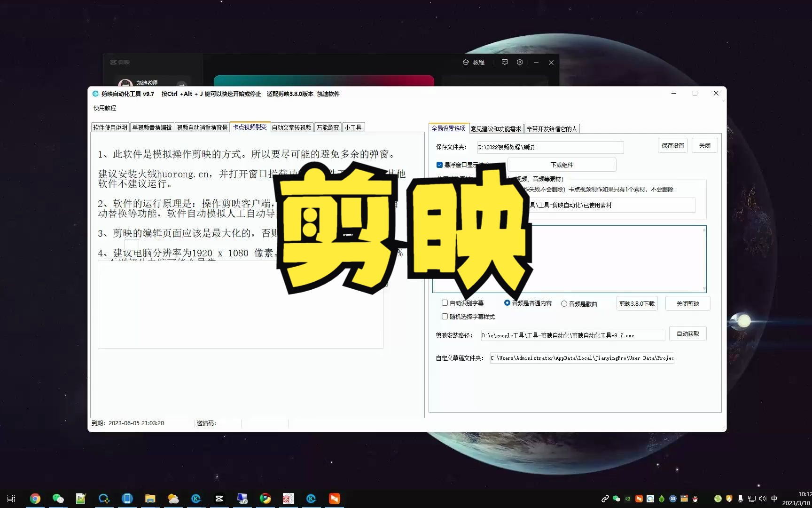The image size is (812, 508).
Task: Tick the 随机选择字幕样式 checkbox
Action: point(445,317)
